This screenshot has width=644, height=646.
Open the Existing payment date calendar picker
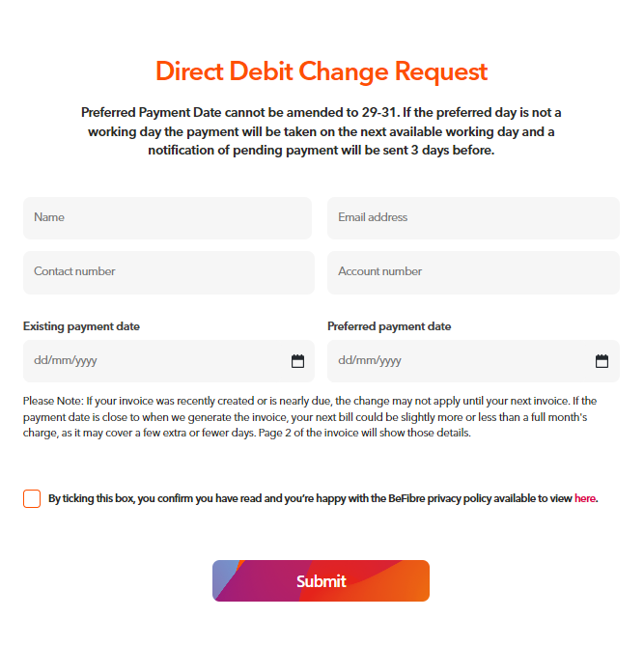click(x=297, y=361)
